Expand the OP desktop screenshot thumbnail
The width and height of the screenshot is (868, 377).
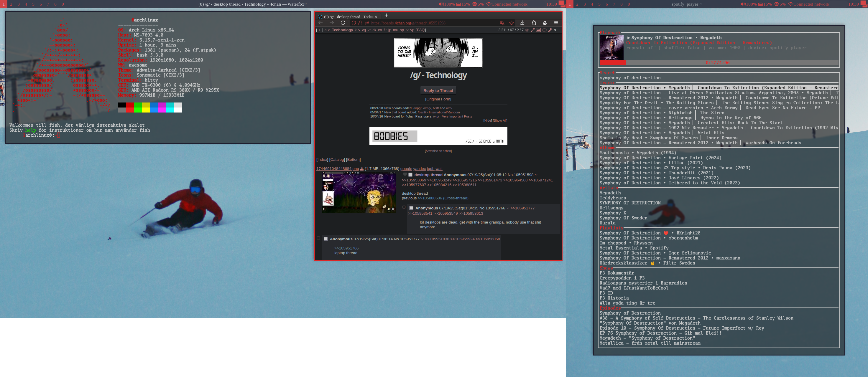359,192
